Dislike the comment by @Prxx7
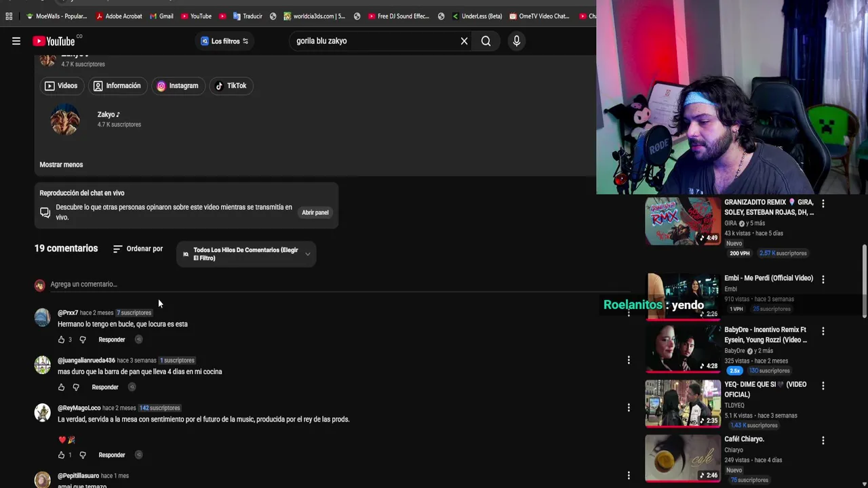868x488 pixels. tap(83, 340)
